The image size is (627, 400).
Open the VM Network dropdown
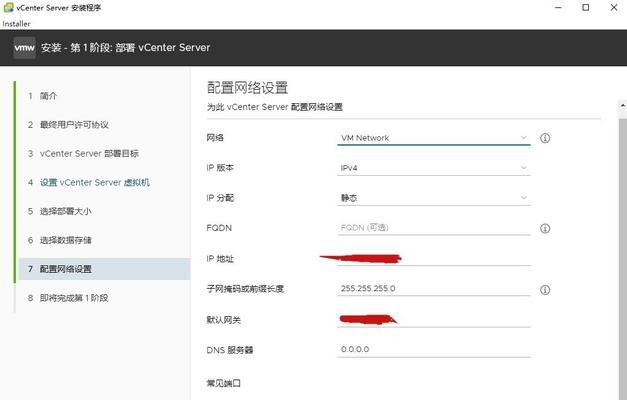(434, 138)
